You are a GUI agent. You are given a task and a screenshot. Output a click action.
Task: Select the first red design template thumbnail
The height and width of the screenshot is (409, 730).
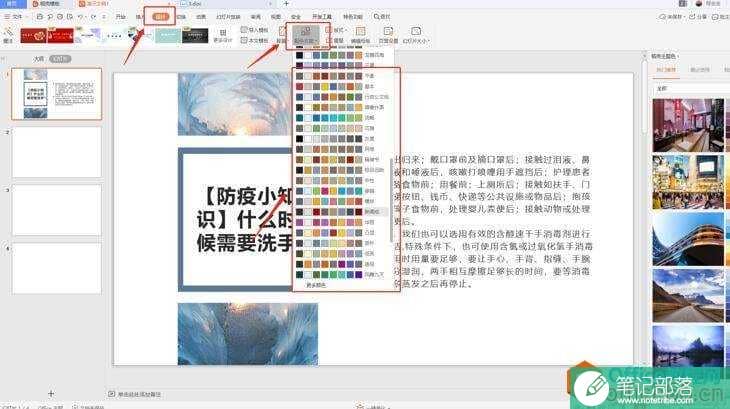pyautogui.click(x=34, y=35)
